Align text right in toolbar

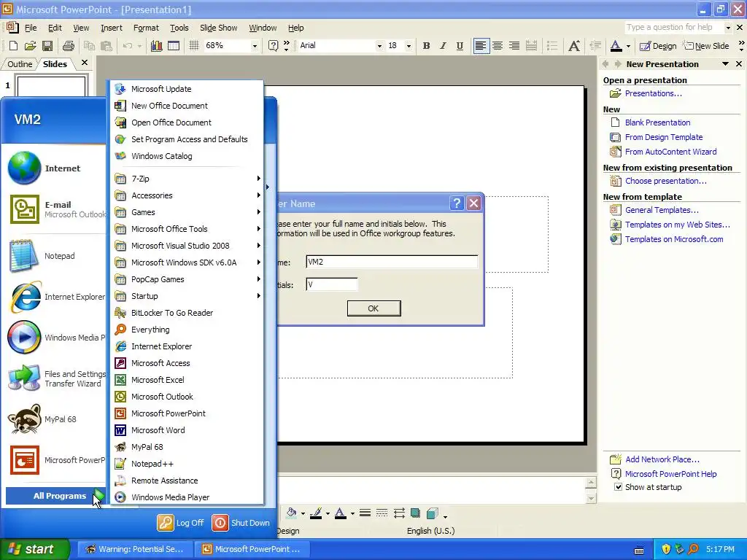(514, 46)
